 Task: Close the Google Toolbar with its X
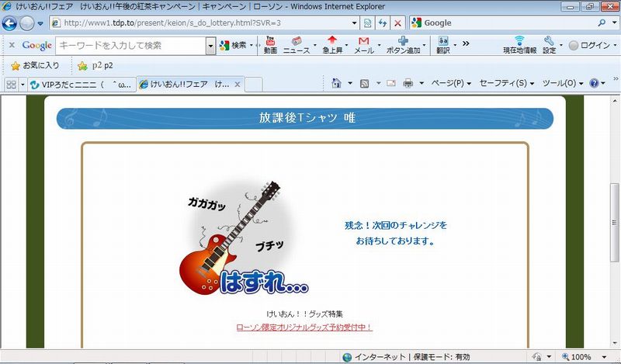point(12,45)
